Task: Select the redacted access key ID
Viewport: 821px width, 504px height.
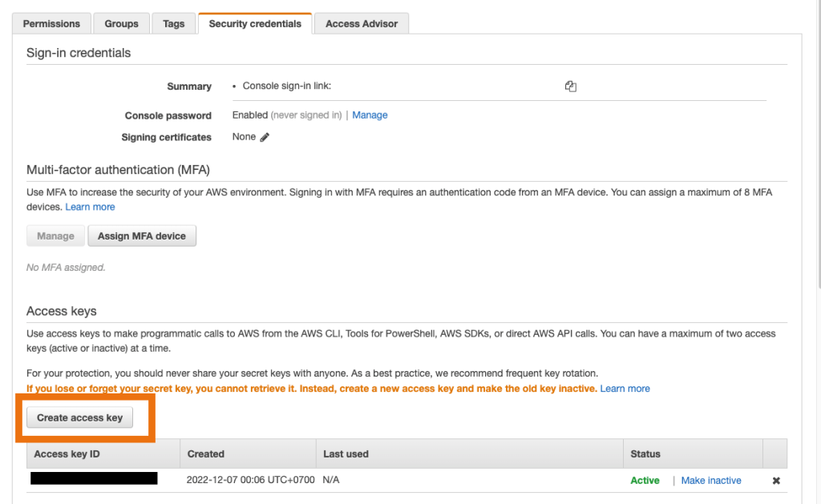Action: pos(94,479)
